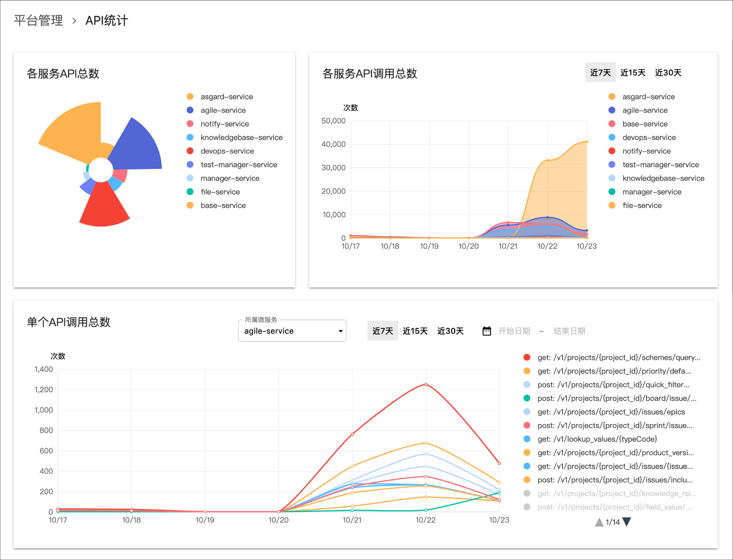Screen dimensions: 733x560
Task: Toggle sprint/issue API legend entry
Action: point(608,425)
